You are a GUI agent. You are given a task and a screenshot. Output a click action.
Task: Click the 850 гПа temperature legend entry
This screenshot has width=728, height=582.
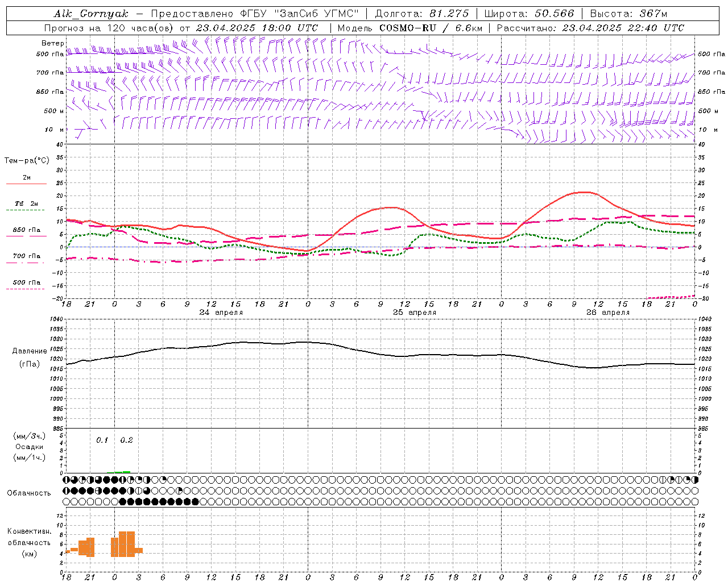click(x=26, y=231)
